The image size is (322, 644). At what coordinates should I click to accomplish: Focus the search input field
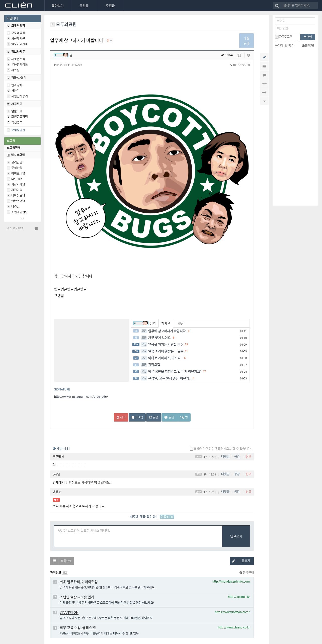point(300,6)
